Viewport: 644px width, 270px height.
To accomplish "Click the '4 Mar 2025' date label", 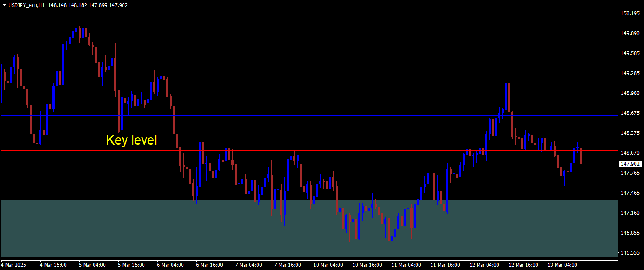I will pyautogui.click(x=13, y=265).
